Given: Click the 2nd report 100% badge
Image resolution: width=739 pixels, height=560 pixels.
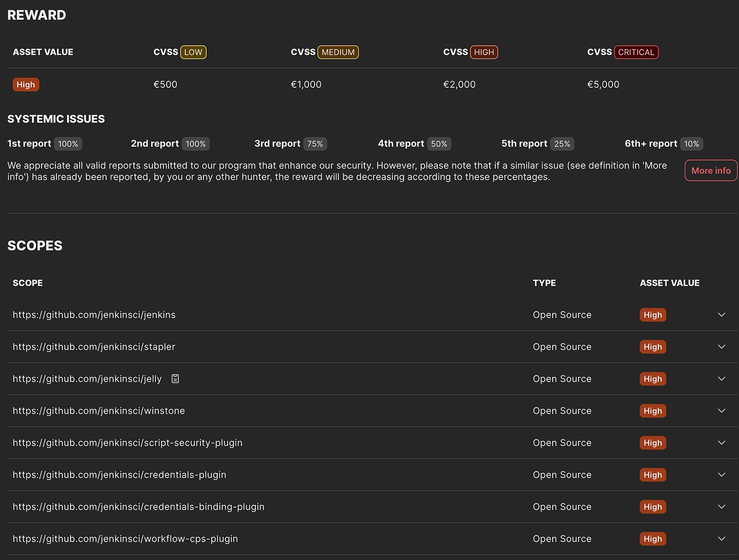Looking at the screenshot, I should 195,144.
